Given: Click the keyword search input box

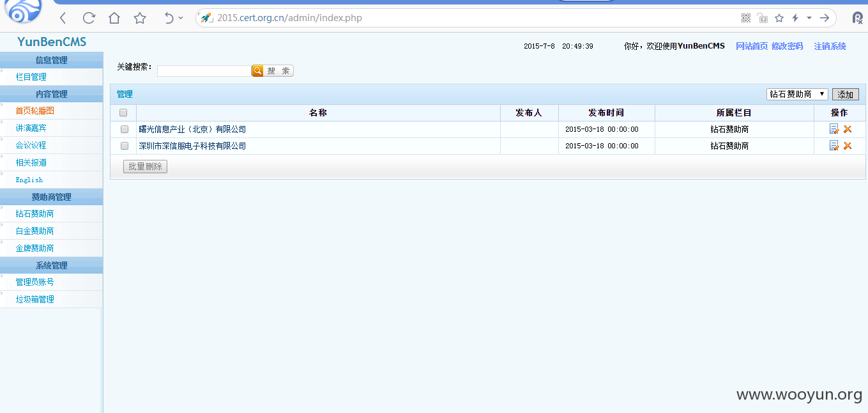Looking at the screenshot, I should [204, 71].
